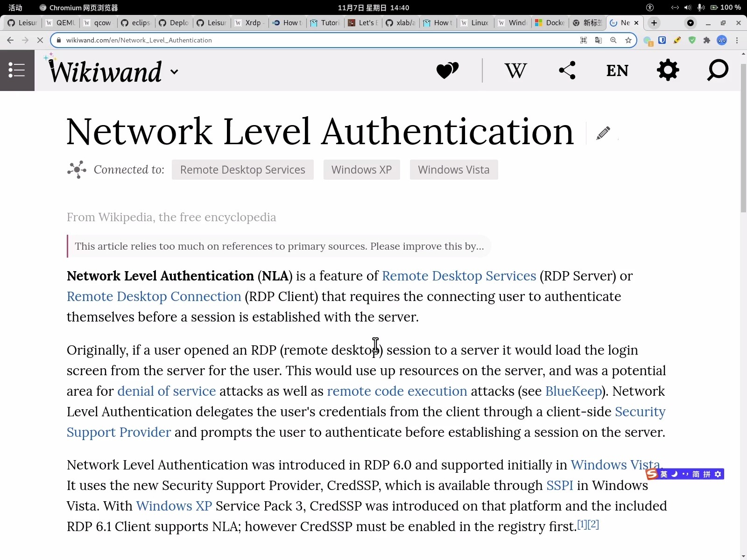The width and height of the screenshot is (747, 560).
Task: Click the yellow highlighter extension icon
Action: click(x=677, y=40)
